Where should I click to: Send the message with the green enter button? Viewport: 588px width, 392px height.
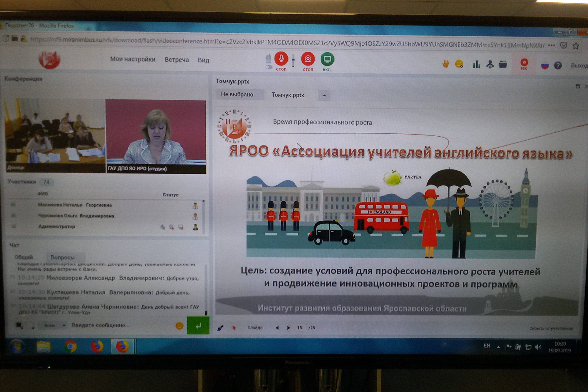pos(198,325)
